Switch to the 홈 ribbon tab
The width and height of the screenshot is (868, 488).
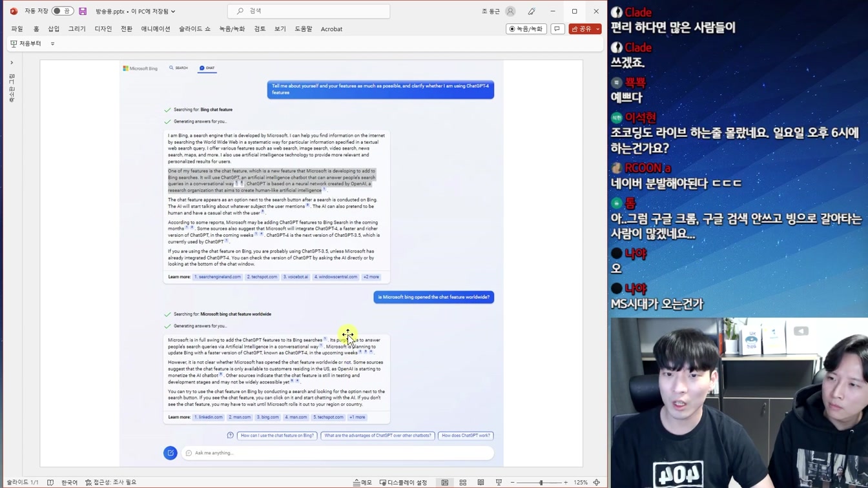(36, 29)
